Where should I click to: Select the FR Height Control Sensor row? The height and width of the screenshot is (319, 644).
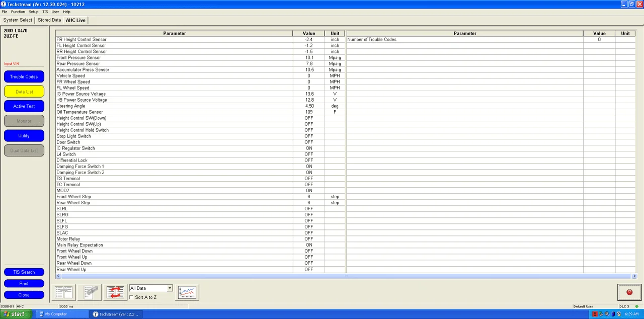point(200,39)
